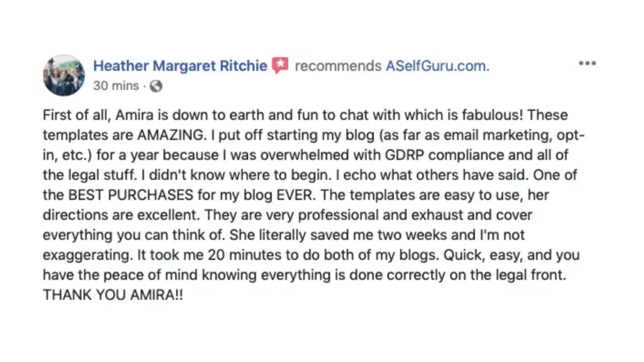Click the globe public audience icon
644x362 pixels.
(x=156, y=86)
